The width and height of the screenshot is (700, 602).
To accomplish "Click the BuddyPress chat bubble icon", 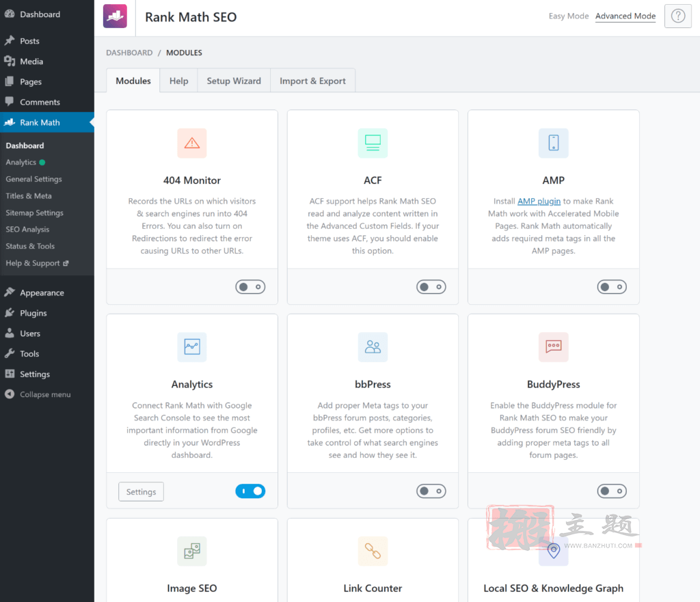I will coord(554,346).
